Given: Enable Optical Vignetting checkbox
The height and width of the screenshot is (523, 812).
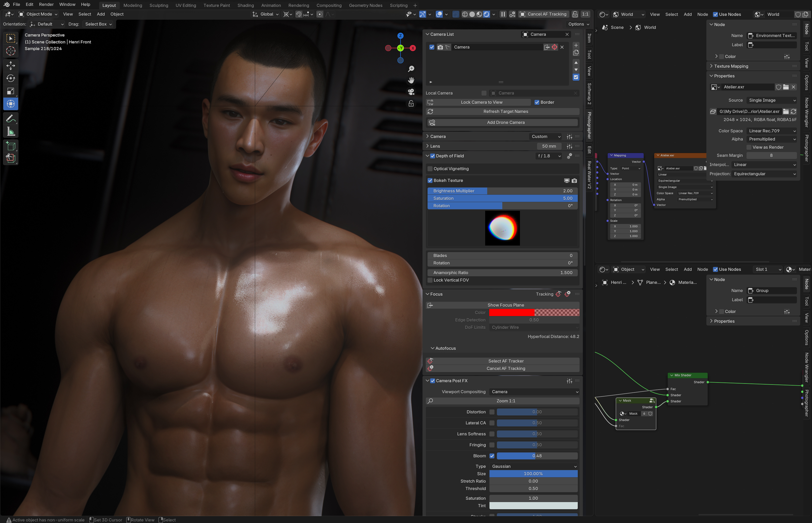Looking at the screenshot, I should click(x=430, y=169).
